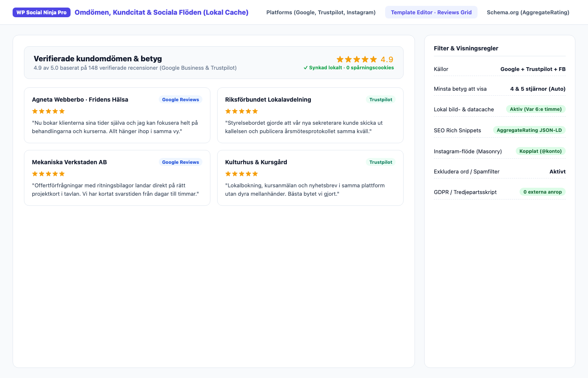Viewport: 588px width, 378px height.
Task: Click the stars on Mekaniska Verkstaden AB review
Action: pyautogui.click(x=48, y=174)
